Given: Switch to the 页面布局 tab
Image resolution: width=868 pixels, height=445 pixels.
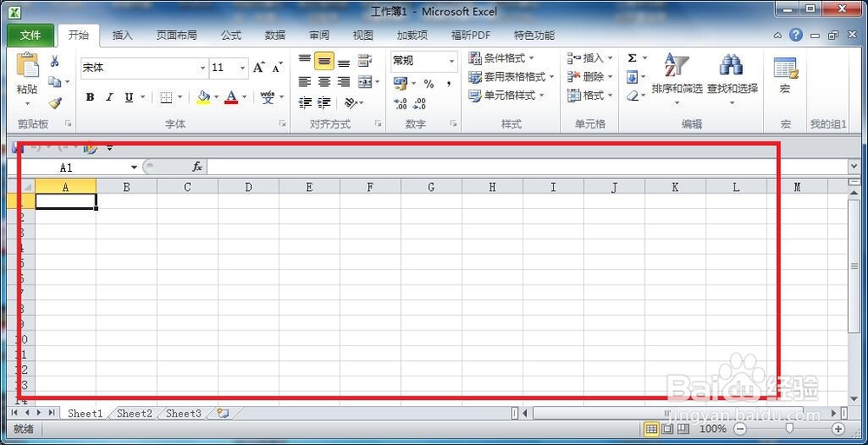Looking at the screenshot, I should 176,36.
